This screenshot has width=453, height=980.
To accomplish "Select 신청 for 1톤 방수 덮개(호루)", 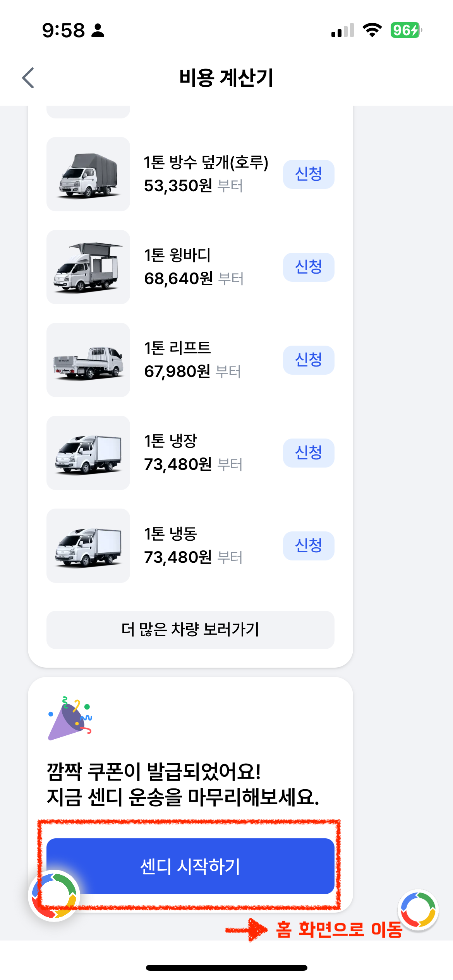I will [x=309, y=174].
